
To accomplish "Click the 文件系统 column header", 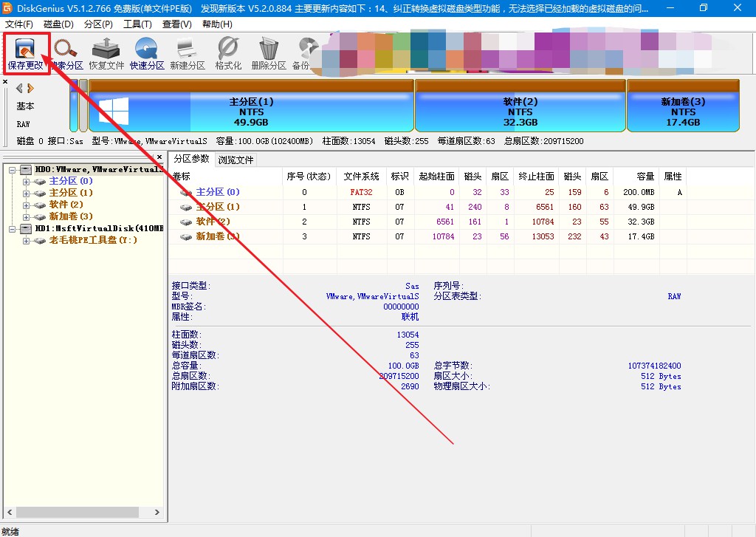I will tap(362, 177).
